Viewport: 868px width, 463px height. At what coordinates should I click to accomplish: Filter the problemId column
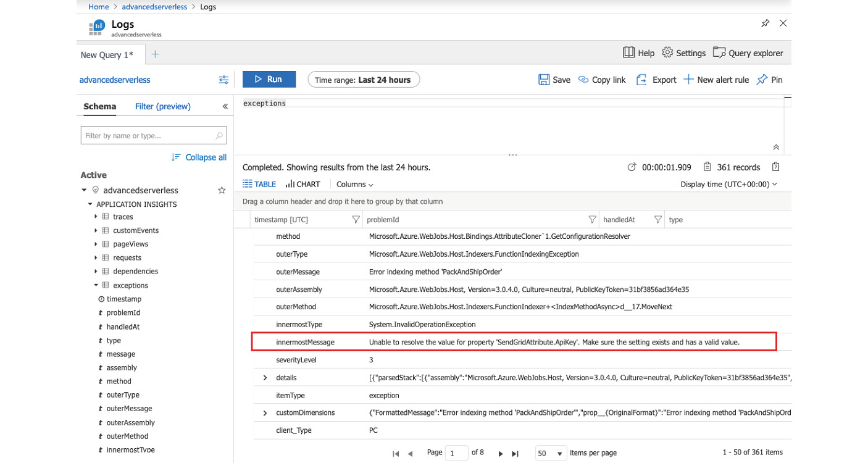pyautogui.click(x=593, y=219)
